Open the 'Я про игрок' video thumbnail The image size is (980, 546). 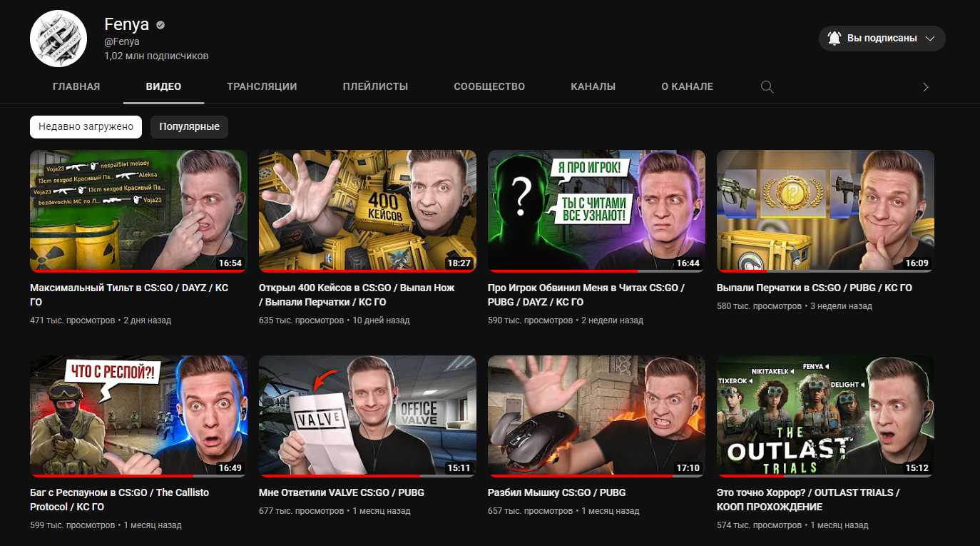point(596,211)
